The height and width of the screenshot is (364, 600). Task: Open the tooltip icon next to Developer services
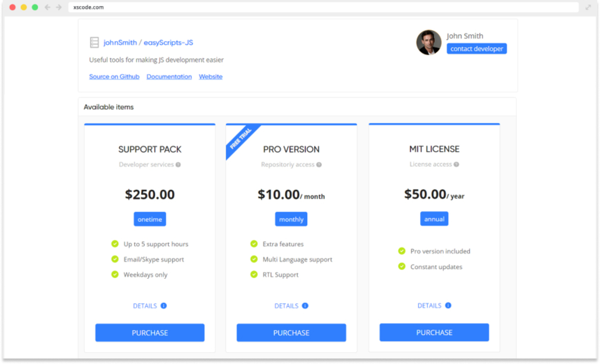[x=179, y=164]
